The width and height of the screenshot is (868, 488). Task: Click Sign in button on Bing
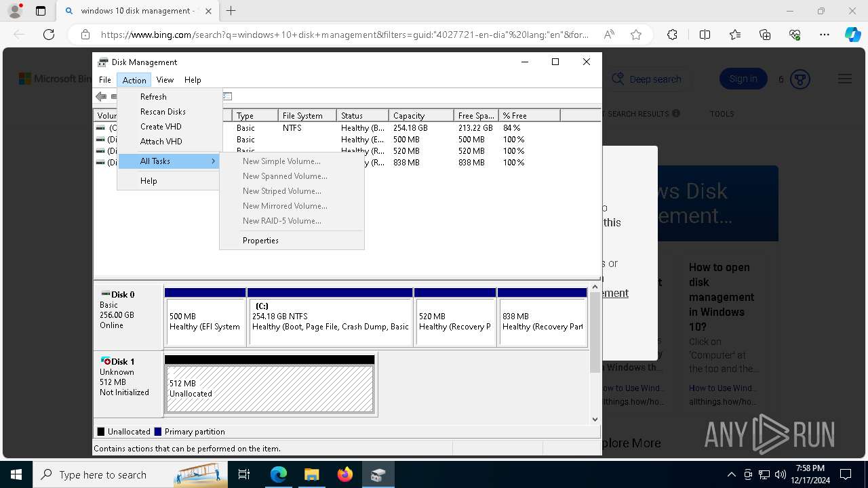[743, 79]
